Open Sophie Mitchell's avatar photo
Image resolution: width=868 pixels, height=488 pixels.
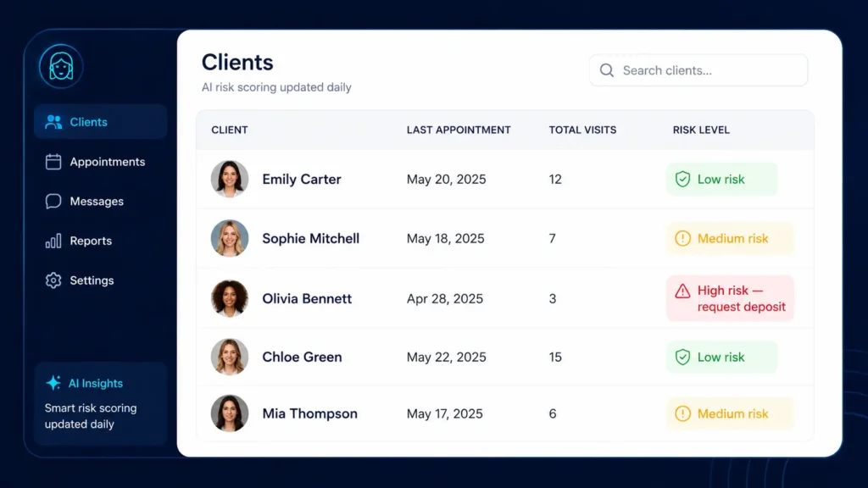coord(230,238)
